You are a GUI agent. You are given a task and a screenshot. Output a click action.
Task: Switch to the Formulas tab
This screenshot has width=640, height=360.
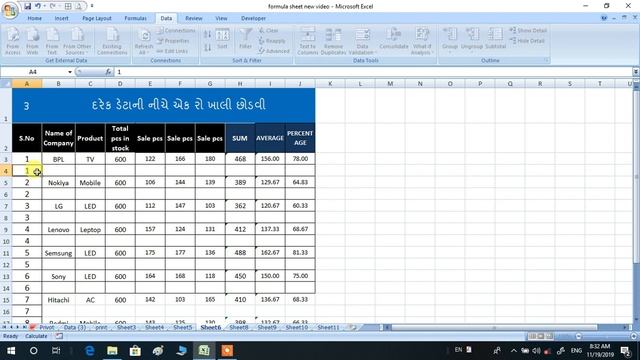(x=136, y=18)
